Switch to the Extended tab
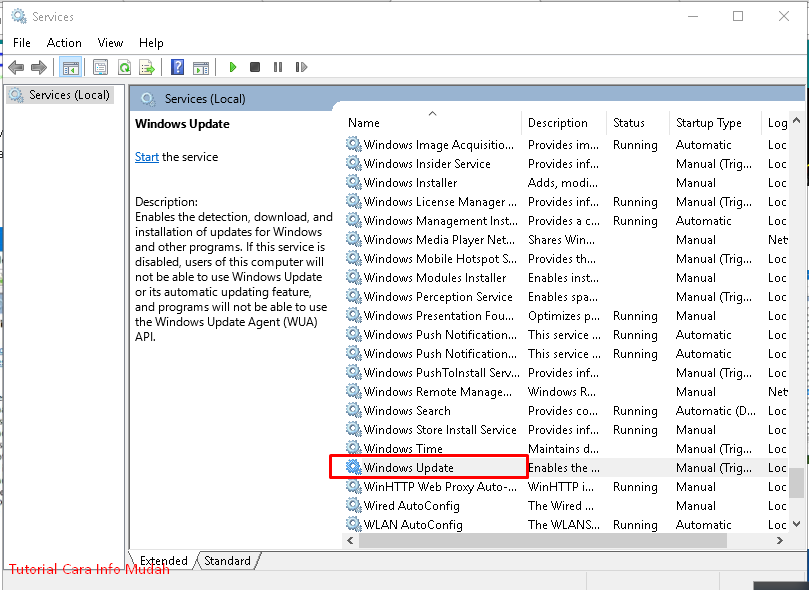 click(164, 561)
